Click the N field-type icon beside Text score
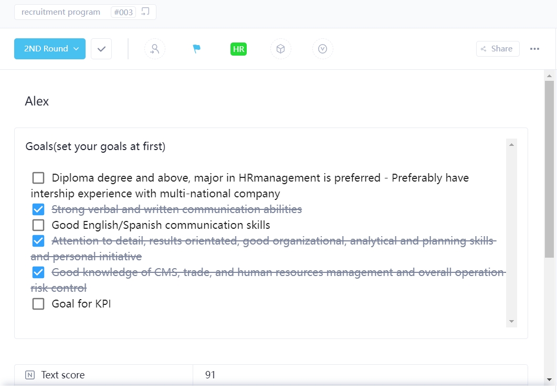The height and width of the screenshot is (392, 557). click(30, 375)
